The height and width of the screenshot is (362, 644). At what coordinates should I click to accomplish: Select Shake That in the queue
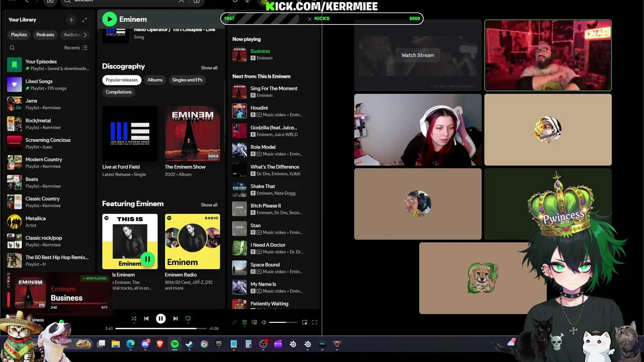[x=274, y=190]
